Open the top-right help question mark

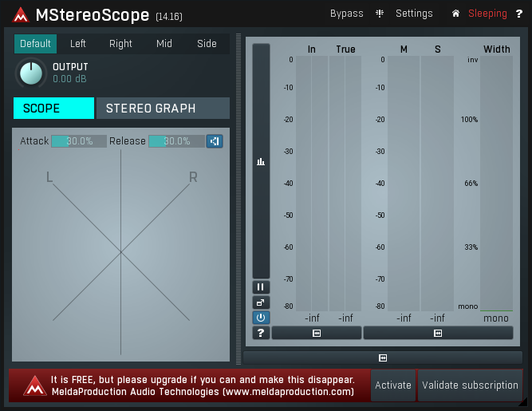tap(519, 14)
